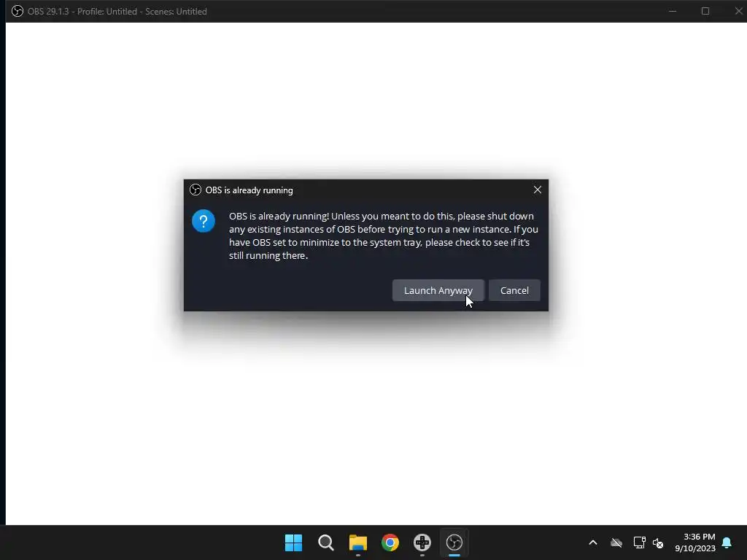
Task: Cancel the OBS already running dialog
Action: (x=514, y=290)
